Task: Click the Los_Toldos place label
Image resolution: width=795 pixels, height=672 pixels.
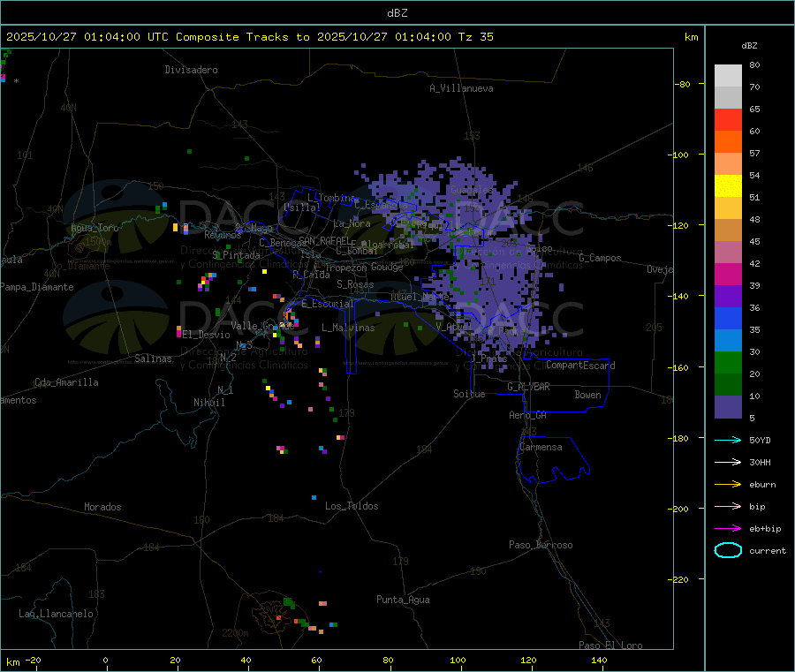Action: coord(352,506)
